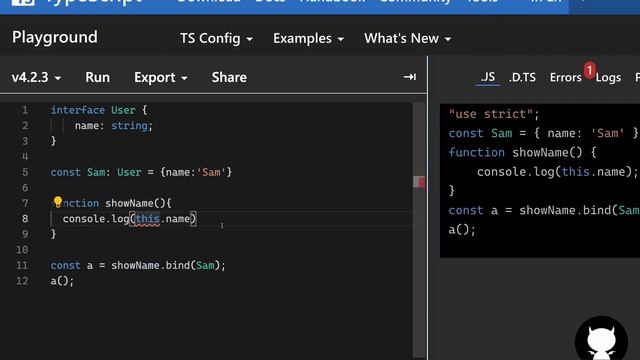Screen dimensions: 640x360
Task: Click 'interface User {' on line 1
Action: [x=99, y=110]
